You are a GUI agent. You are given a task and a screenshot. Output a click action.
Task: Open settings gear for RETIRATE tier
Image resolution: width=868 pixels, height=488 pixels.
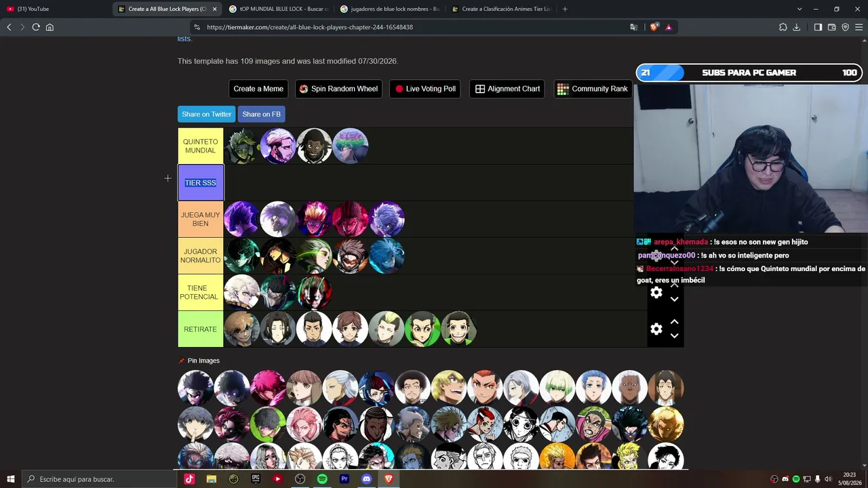[x=656, y=329]
